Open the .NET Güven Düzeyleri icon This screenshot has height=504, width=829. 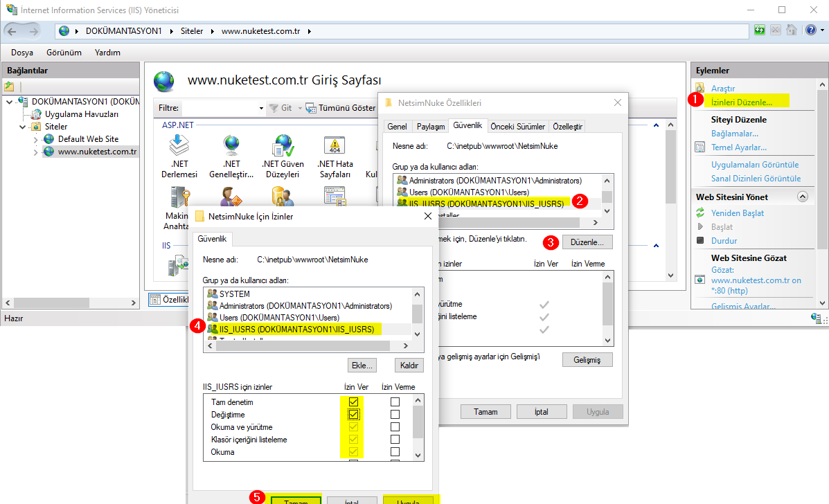click(283, 145)
